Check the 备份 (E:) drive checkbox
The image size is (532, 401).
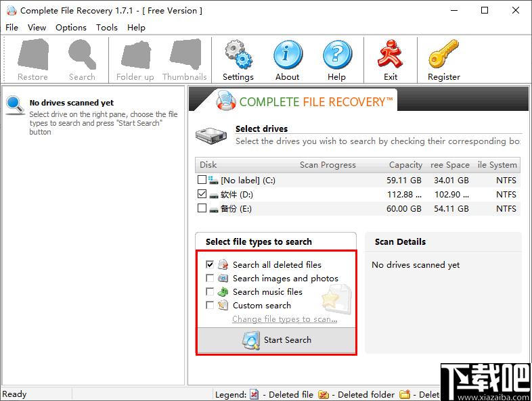[x=202, y=208]
